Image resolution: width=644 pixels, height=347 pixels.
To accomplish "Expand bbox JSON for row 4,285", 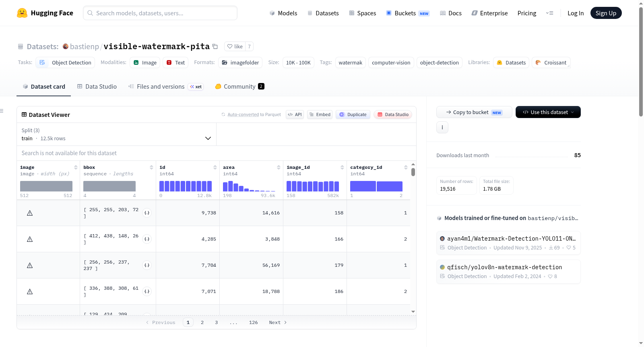I will [147, 239].
